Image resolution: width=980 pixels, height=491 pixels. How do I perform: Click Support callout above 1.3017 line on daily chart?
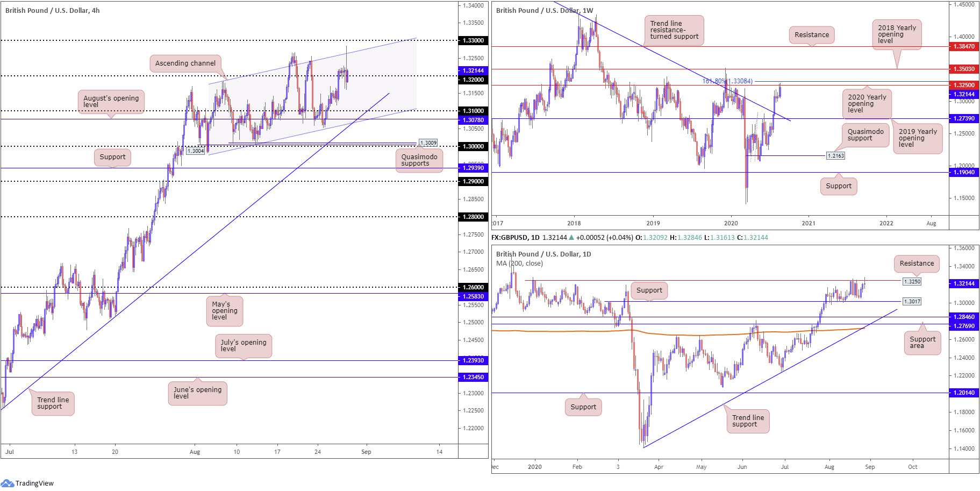coord(649,290)
